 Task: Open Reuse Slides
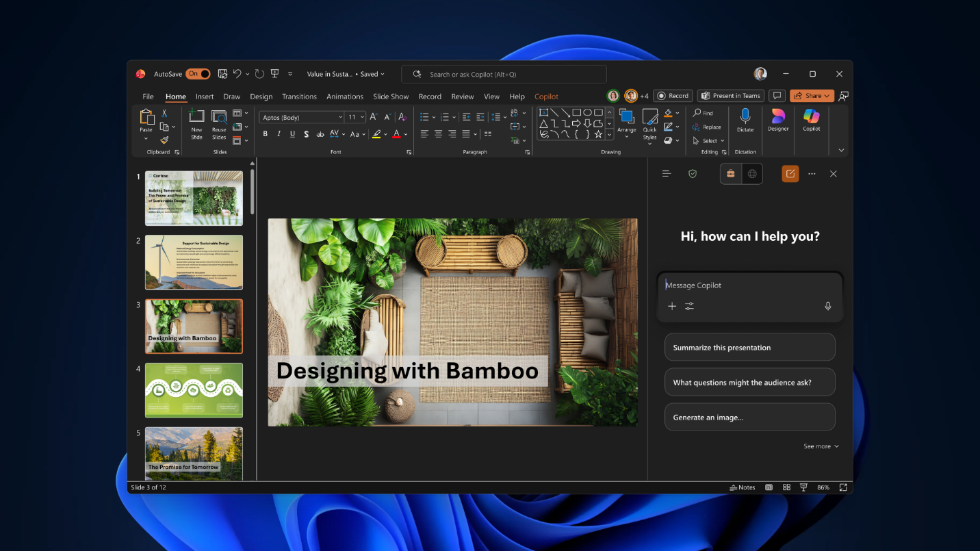coord(219,124)
